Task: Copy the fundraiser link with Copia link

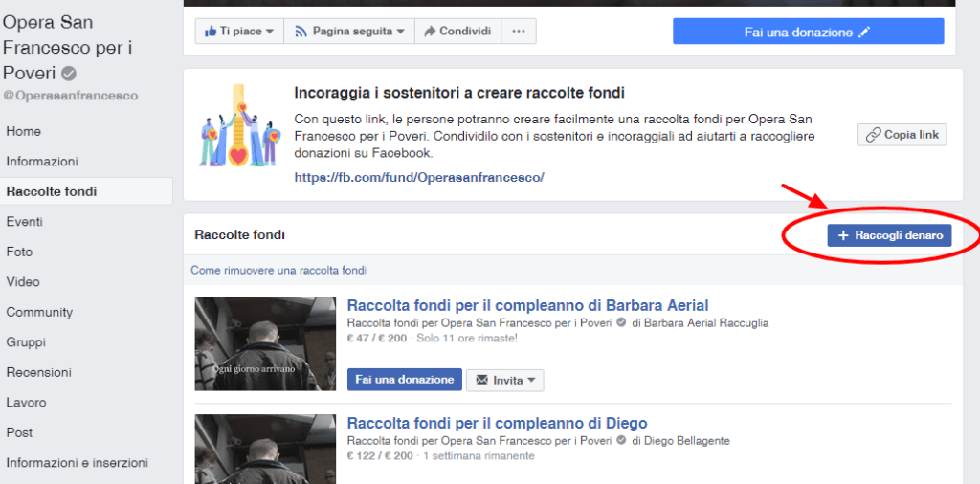Action: click(x=902, y=135)
